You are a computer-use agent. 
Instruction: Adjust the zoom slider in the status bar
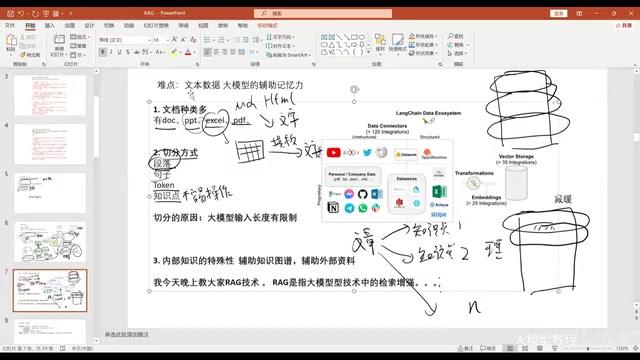(588, 348)
